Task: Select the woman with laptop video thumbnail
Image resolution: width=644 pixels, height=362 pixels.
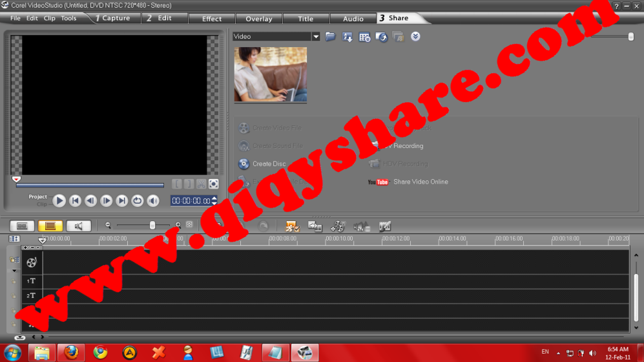Action: tap(270, 74)
